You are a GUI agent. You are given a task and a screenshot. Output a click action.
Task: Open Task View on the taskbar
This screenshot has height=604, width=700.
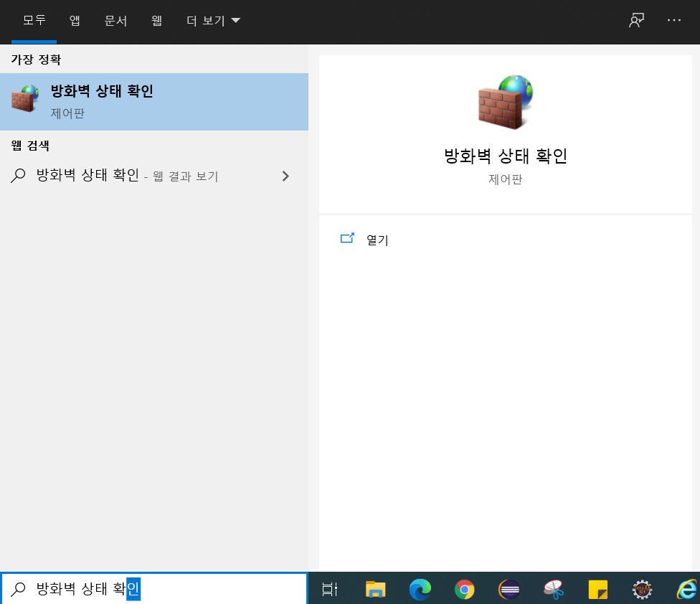pos(328,589)
